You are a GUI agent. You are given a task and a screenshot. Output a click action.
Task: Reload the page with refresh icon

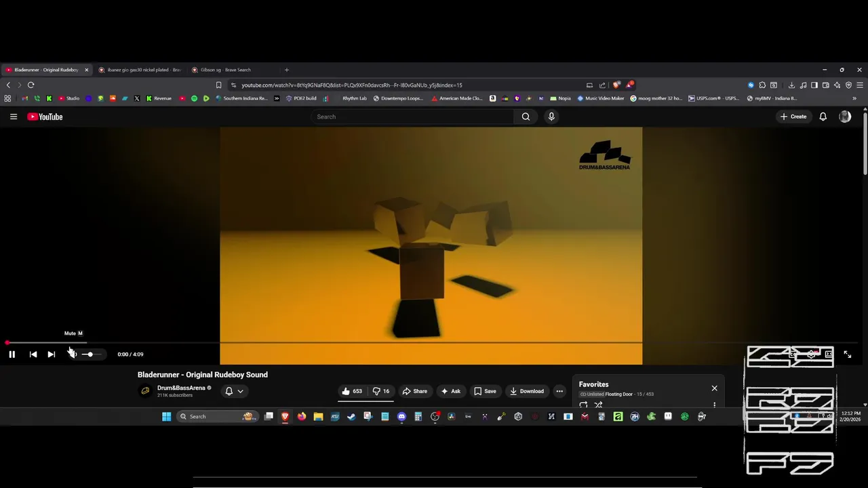[x=31, y=85]
